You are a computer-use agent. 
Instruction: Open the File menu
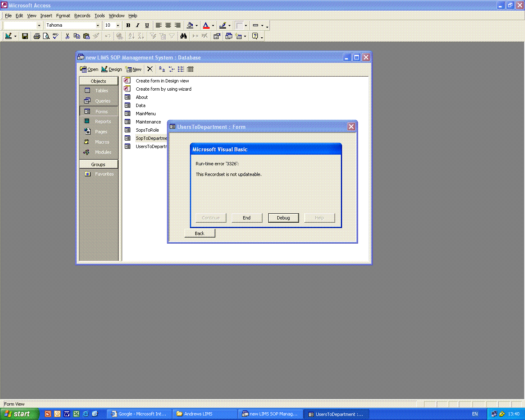(8, 16)
